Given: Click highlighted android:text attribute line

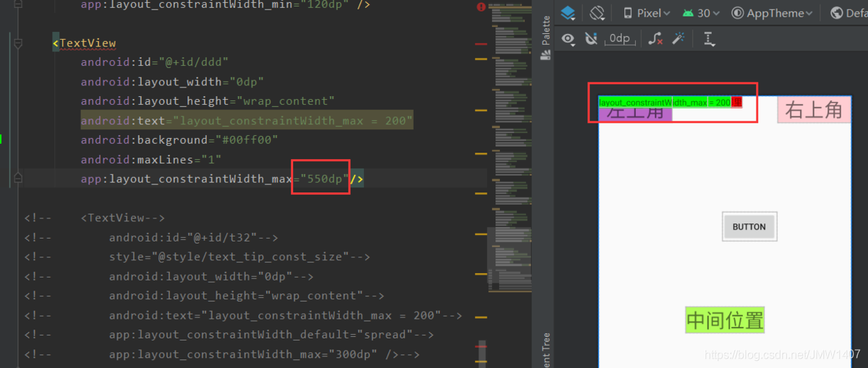Looking at the screenshot, I should click(247, 121).
